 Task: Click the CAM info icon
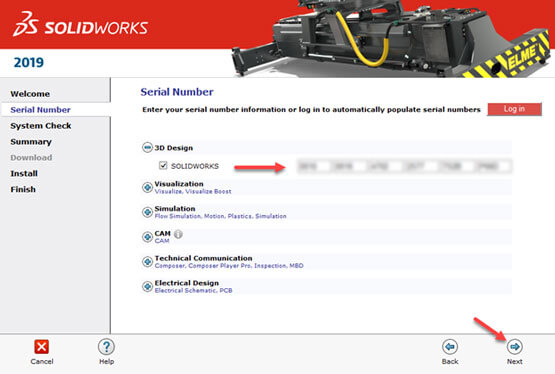[178, 234]
